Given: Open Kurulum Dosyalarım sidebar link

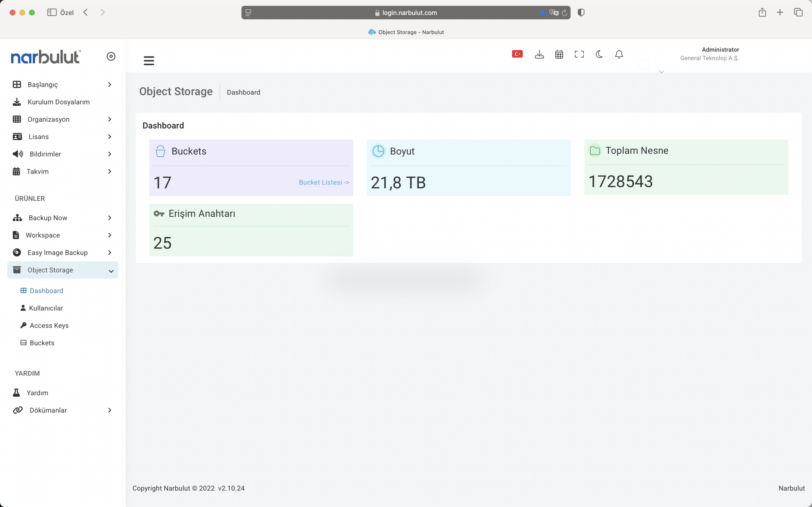Looking at the screenshot, I should click(x=58, y=102).
